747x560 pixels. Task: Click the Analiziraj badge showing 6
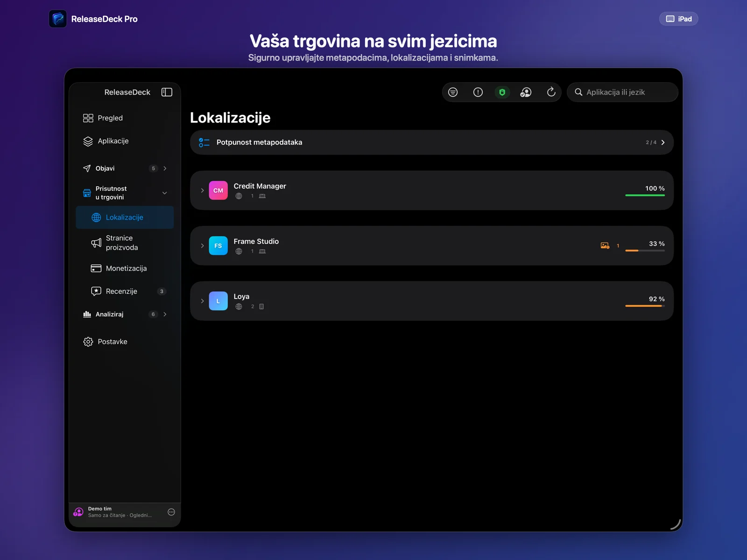pyautogui.click(x=153, y=315)
